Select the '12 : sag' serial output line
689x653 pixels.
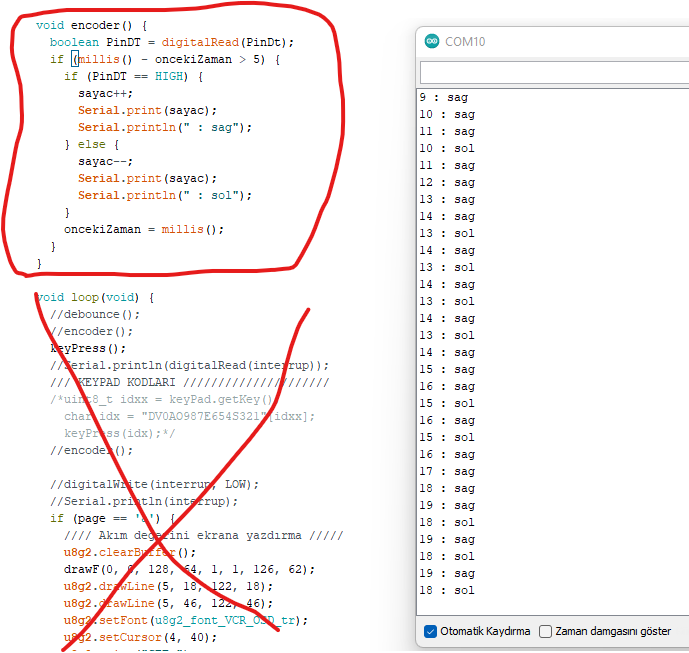click(448, 182)
